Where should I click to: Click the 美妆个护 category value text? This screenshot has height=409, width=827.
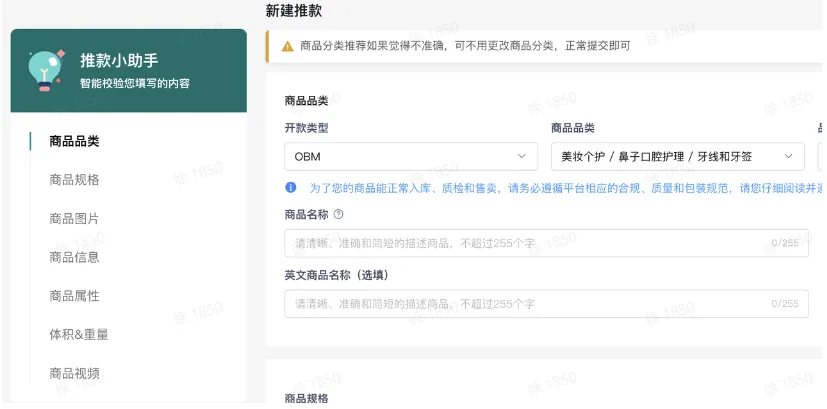[657, 157]
